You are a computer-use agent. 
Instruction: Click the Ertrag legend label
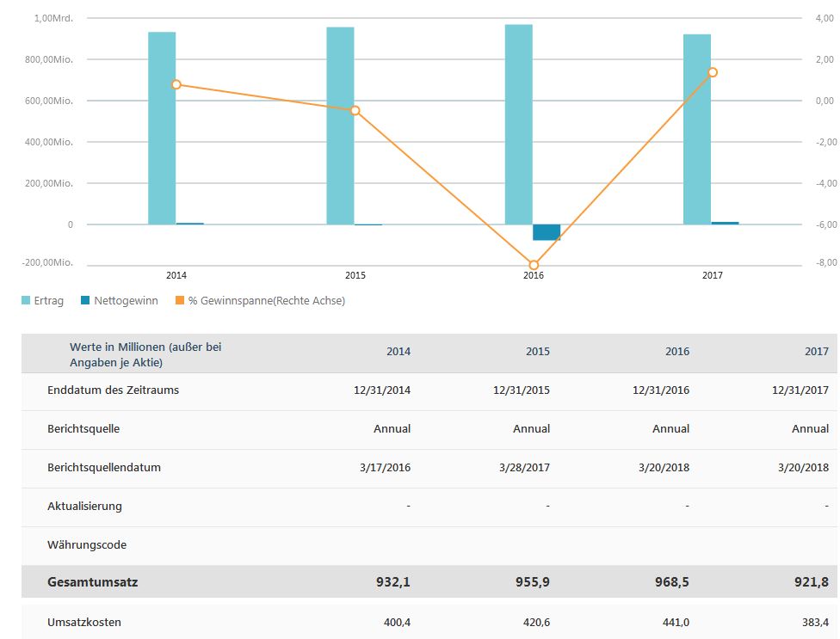click(48, 301)
